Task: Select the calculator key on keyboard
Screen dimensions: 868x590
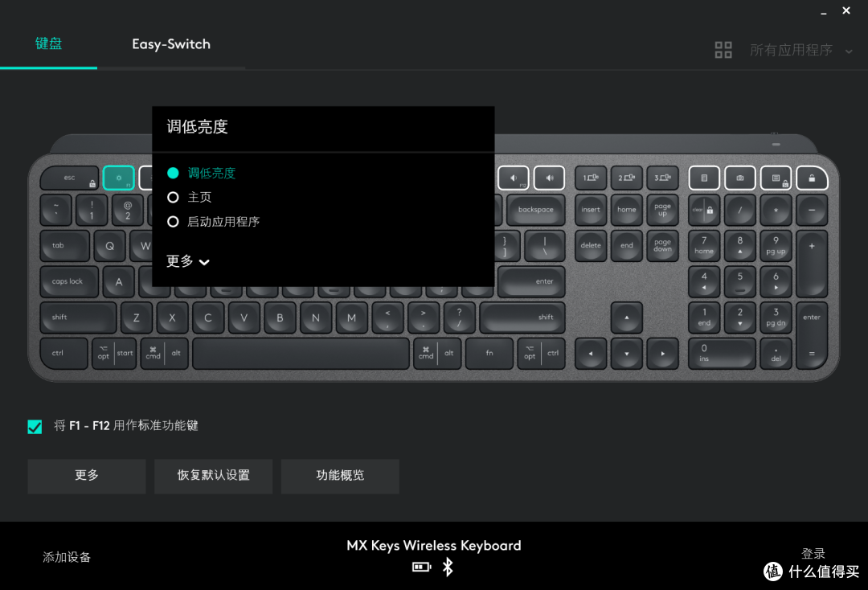Action: (704, 178)
